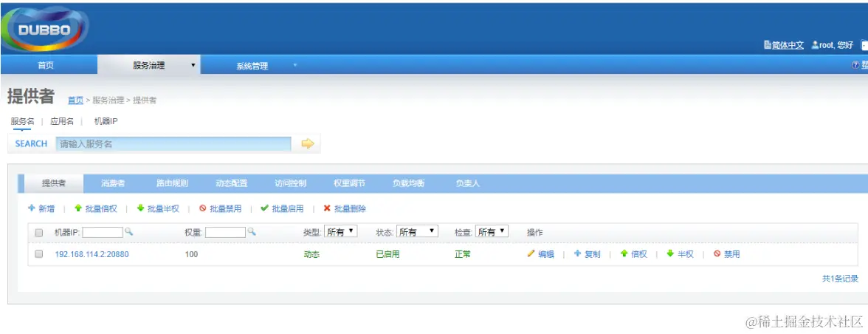Open provider 192.168.114.2:20880 link
Viewport: 868px width, 334px height.
(92, 254)
